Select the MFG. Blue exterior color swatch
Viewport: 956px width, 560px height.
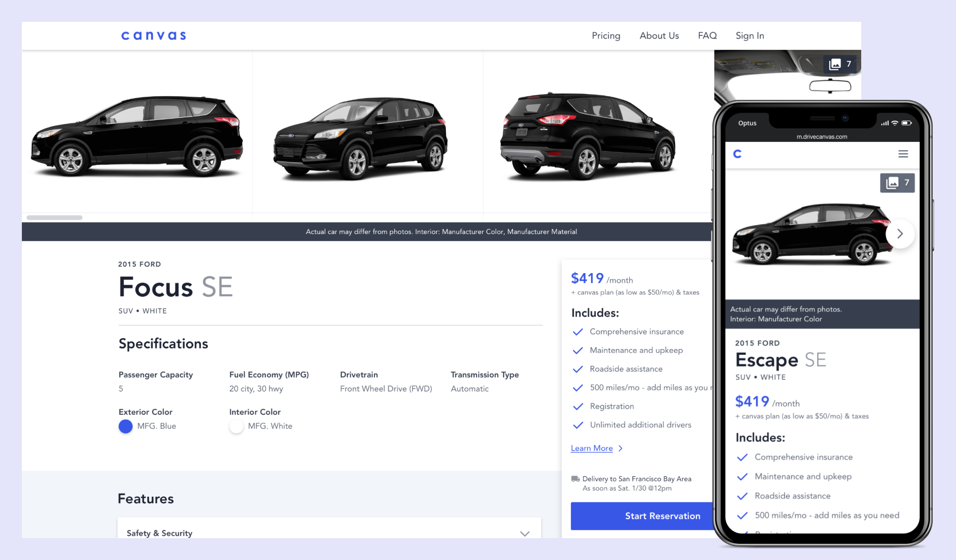[x=125, y=426]
